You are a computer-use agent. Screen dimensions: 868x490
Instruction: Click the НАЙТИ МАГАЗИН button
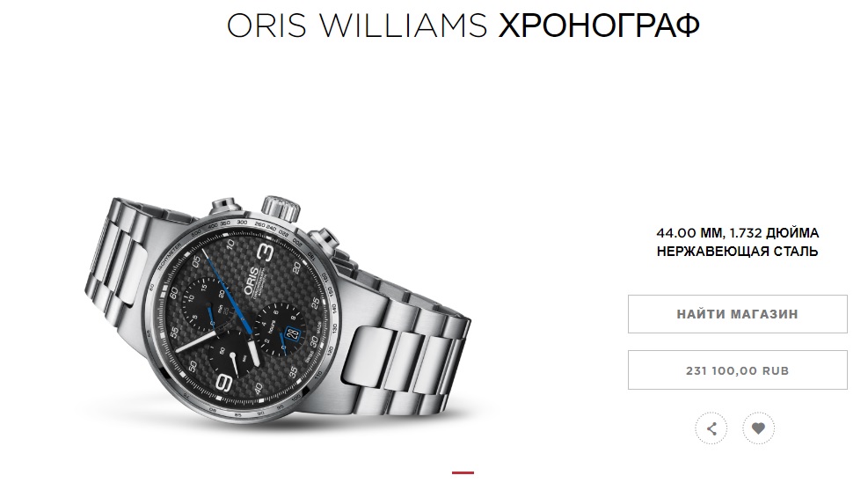point(737,314)
